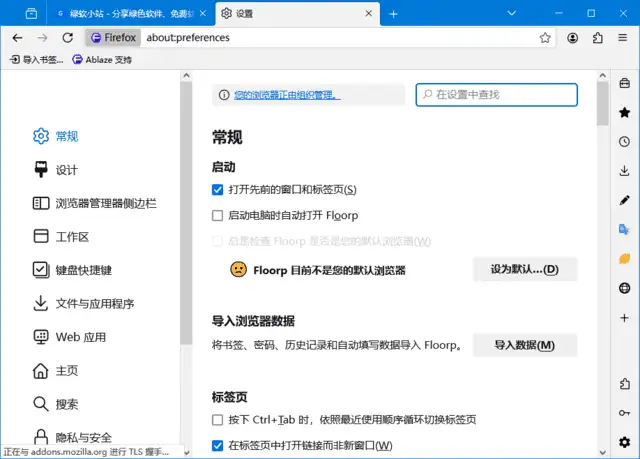Check the Ctrl+Tab 切换标签页 option
This screenshot has height=459, width=640.
click(218, 420)
